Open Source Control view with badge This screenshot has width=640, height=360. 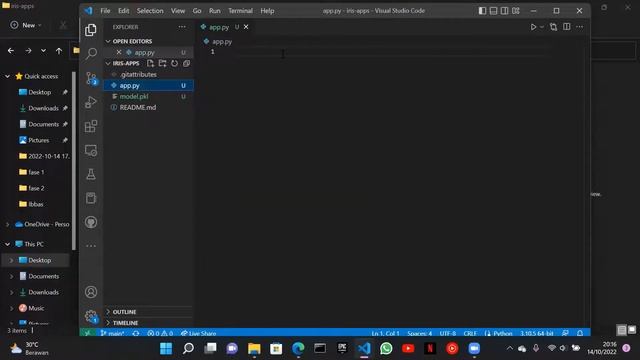pos(91,78)
